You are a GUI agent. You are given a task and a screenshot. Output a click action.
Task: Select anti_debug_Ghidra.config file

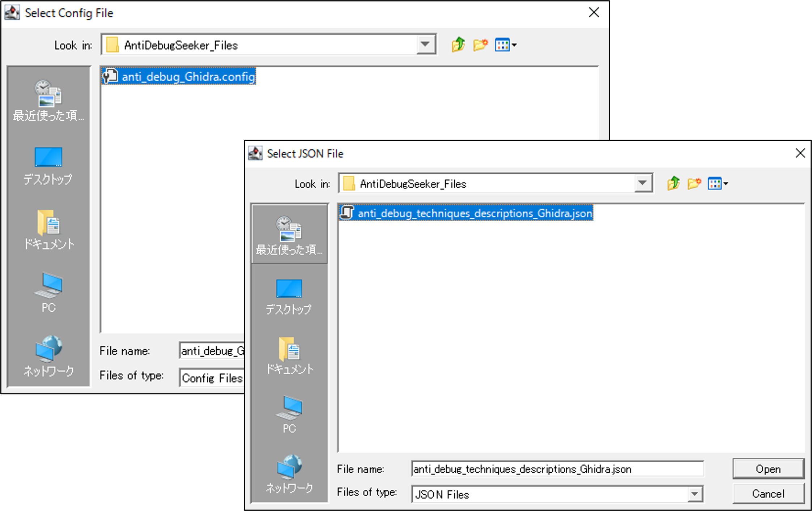tap(188, 77)
